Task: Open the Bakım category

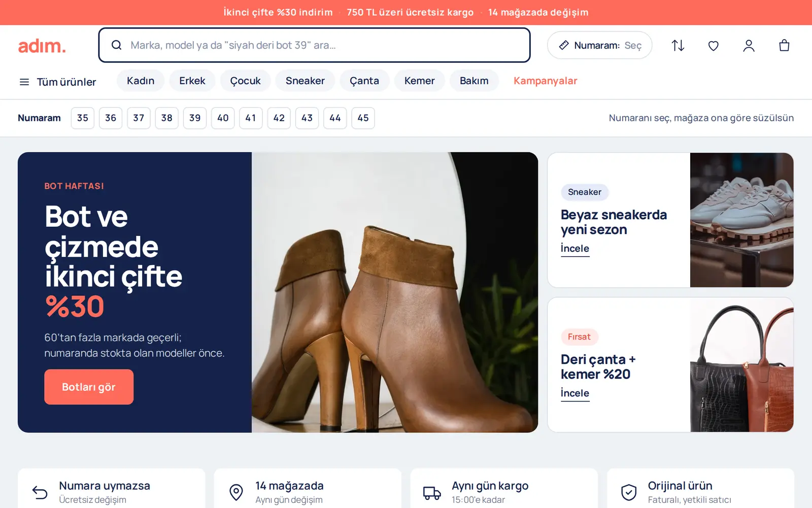Action: coord(474,81)
